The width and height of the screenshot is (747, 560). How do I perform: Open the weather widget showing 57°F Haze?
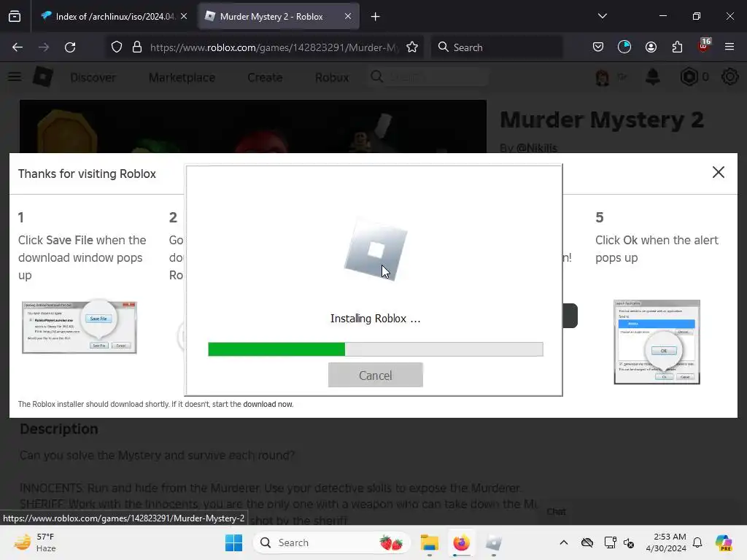tap(35, 542)
